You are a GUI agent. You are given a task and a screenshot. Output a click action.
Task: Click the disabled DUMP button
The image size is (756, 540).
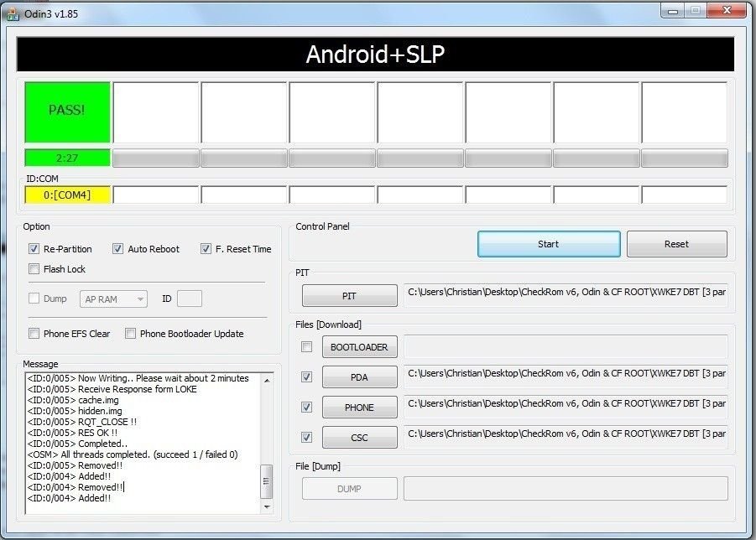pyautogui.click(x=350, y=489)
